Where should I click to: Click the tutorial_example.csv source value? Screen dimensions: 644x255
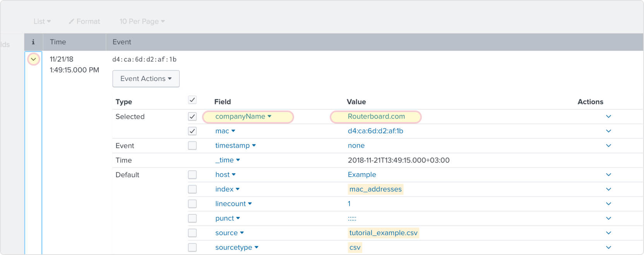[x=384, y=233]
